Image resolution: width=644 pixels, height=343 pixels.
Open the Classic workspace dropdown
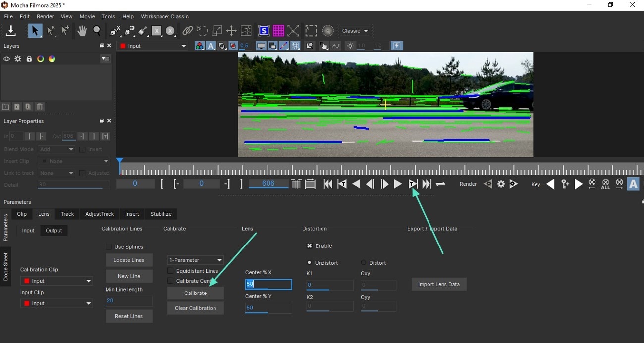355,31
